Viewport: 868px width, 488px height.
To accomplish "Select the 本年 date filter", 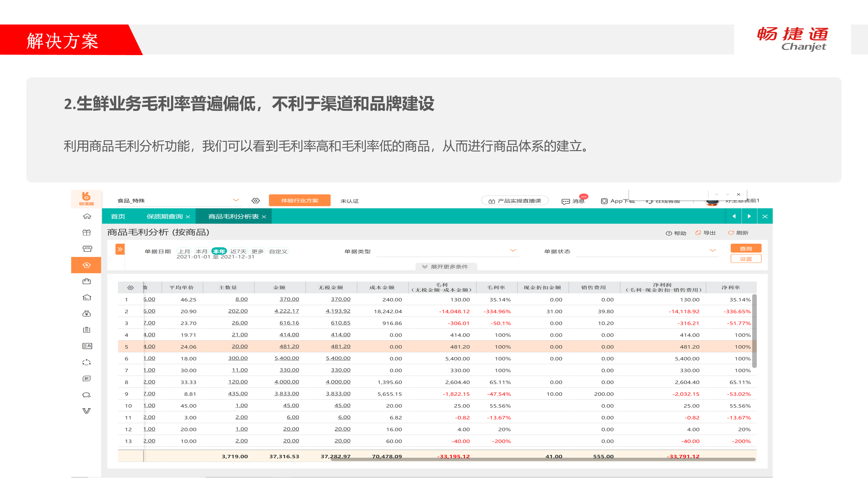I will pos(219,251).
